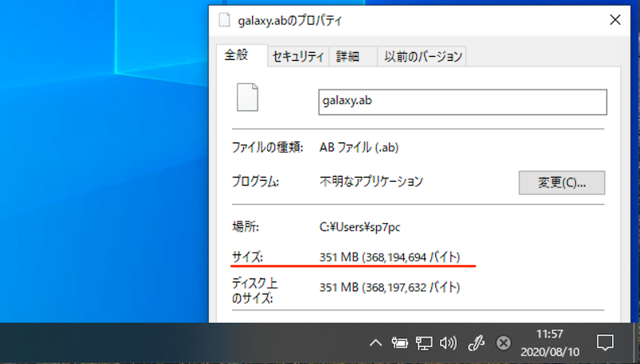The image size is (640, 364).
Task: Open the pen workspace icon in the tray
Action: pyautogui.click(x=475, y=343)
